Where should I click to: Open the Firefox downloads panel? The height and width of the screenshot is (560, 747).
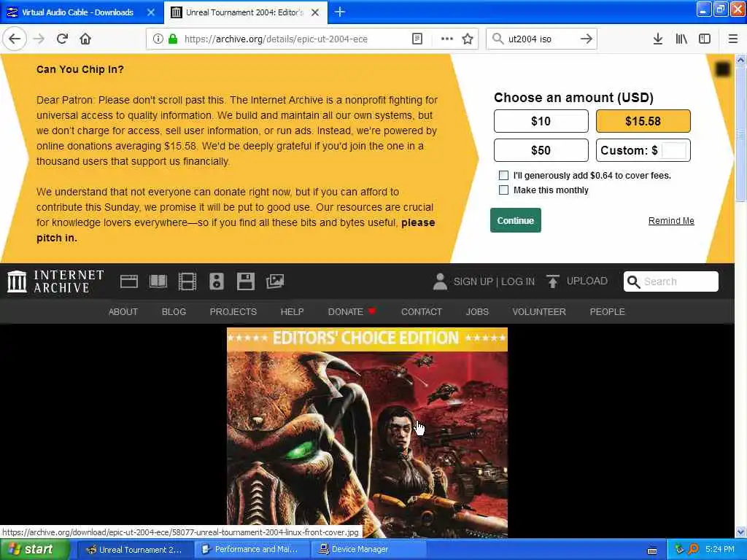(x=657, y=39)
